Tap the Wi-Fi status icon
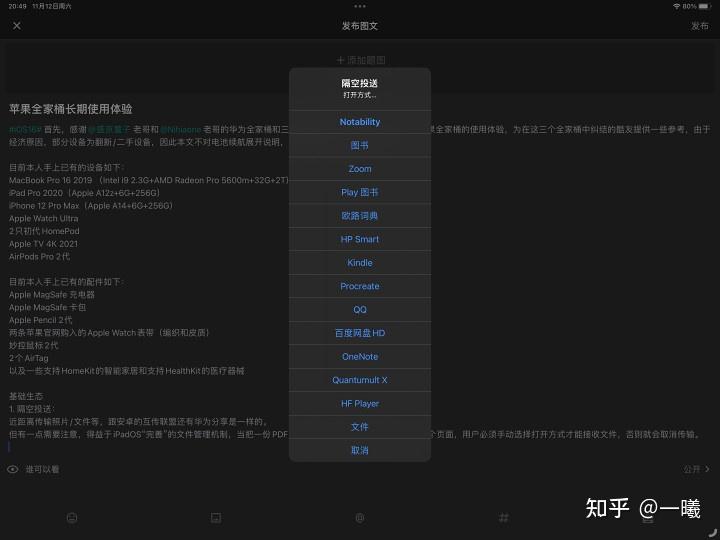The width and height of the screenshot is (720, 540). (x=676, y=6)
